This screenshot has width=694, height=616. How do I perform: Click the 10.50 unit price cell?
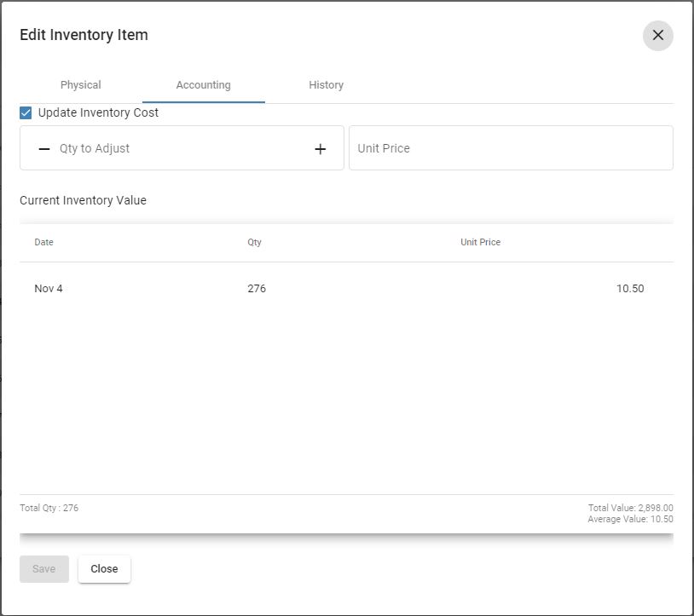coord(630,289)
